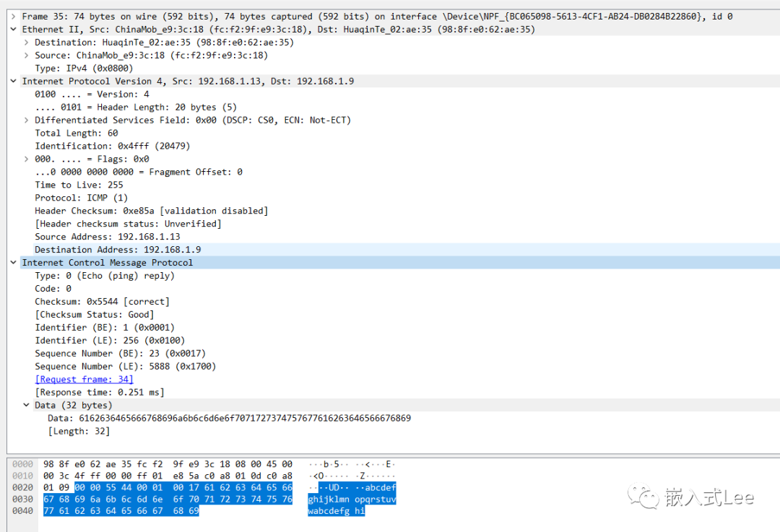The height and width of the screenshot is (532, 780).
Task: Expand the Differentiated Services Field row
Action: click(27, 120)
